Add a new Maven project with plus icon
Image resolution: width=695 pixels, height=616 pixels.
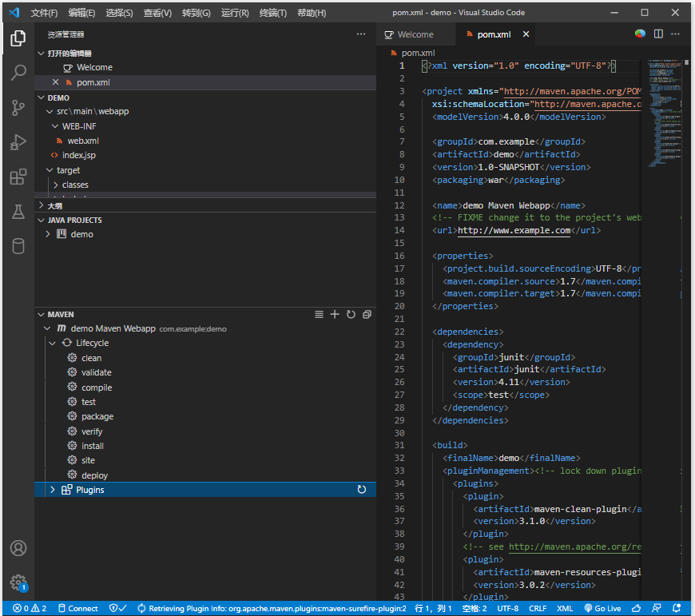click(x=335, y=315)
